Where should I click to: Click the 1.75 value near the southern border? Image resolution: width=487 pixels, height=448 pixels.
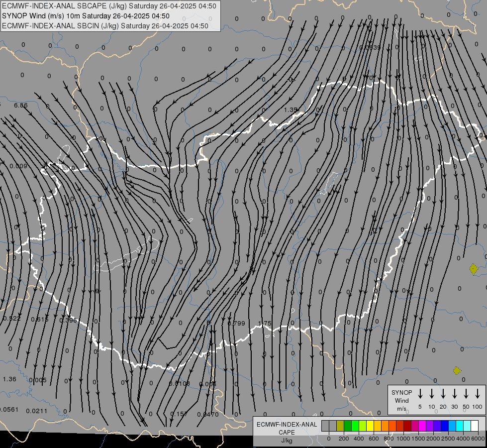(x=265, y=324)
